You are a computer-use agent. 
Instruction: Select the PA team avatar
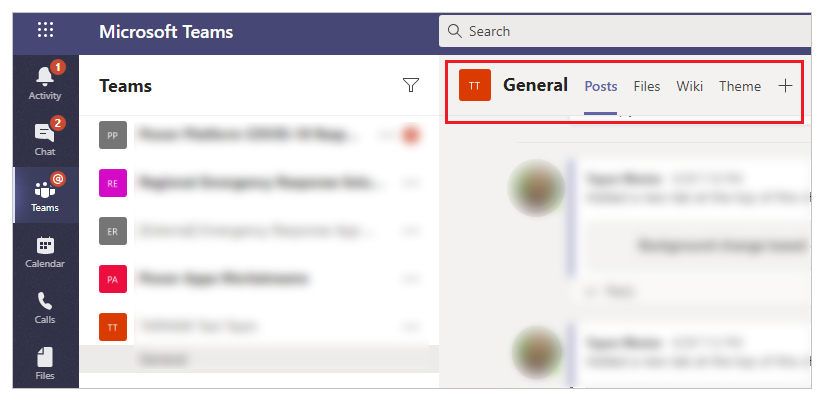click(x=113, y=279)
